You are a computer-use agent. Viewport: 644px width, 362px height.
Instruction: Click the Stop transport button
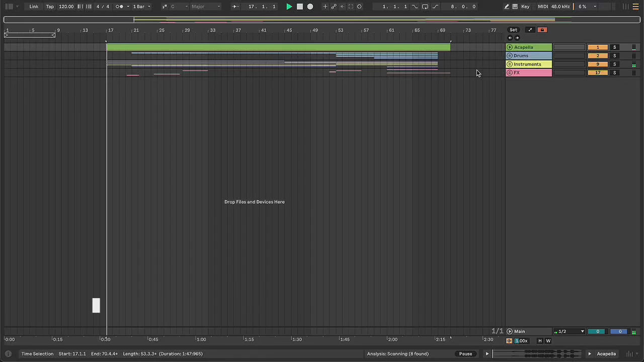pyautogui.click(x=299, y=7)
